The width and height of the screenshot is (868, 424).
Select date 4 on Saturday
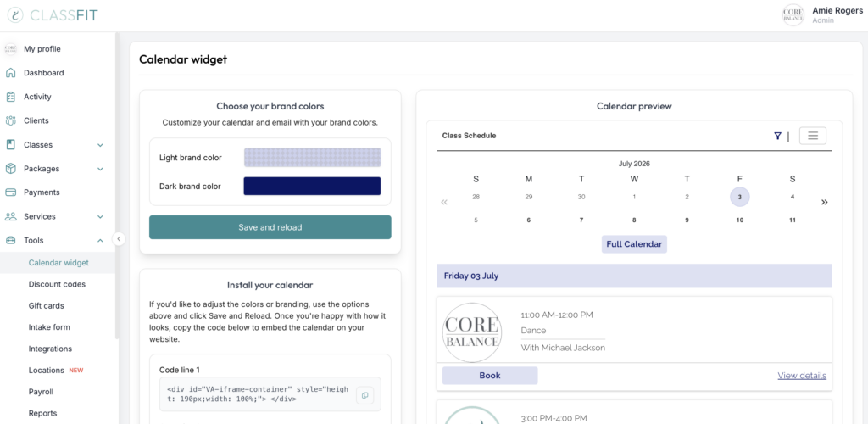tap(793, 197)
